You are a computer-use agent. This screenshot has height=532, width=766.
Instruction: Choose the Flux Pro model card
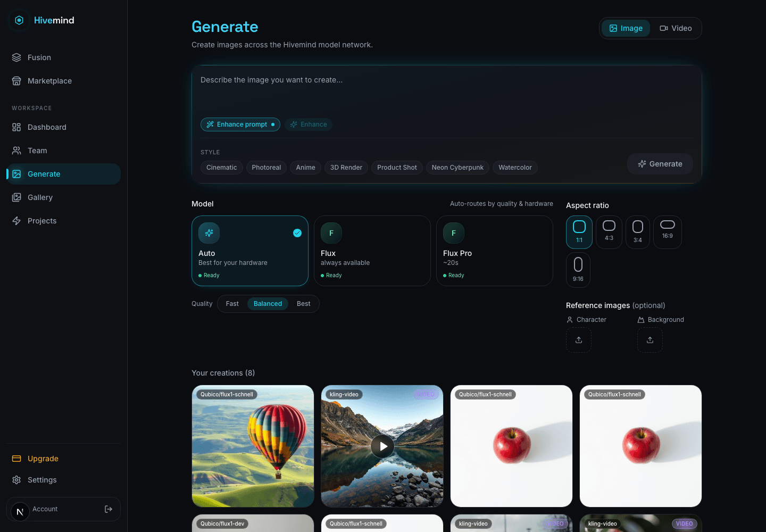(495, 251)
